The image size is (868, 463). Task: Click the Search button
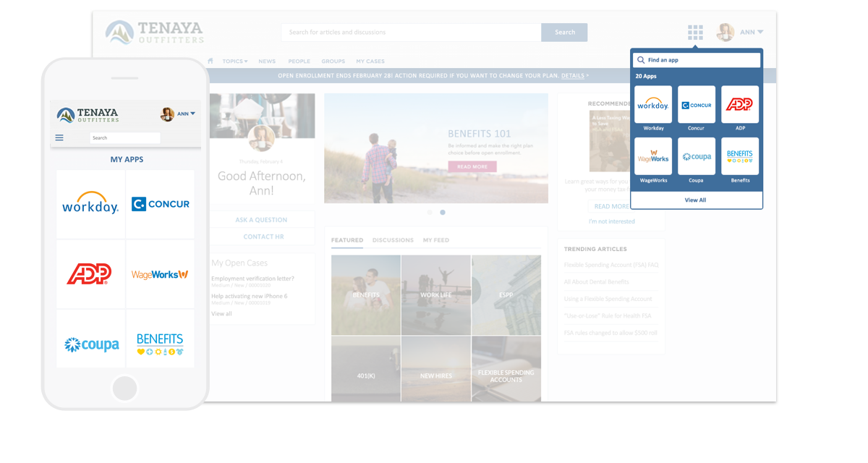click(564, 32)
